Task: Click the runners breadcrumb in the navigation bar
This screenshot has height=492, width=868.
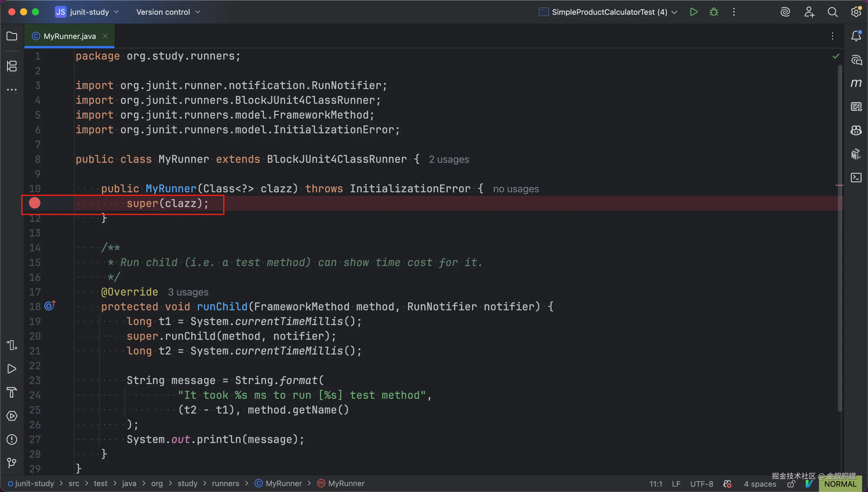Action: [225, 483]
